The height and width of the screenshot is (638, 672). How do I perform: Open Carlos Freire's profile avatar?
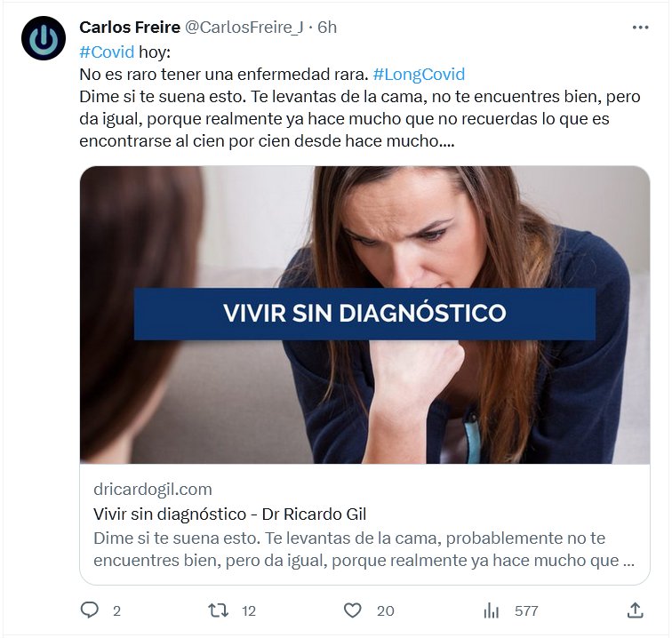44,38
